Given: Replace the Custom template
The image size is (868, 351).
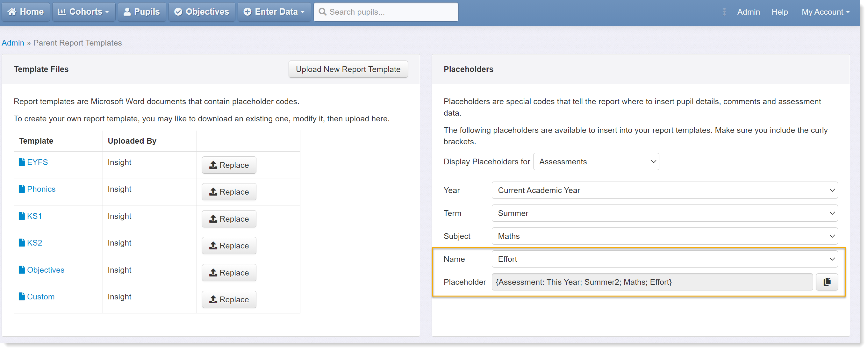Looking at the screenshot, I should 229,299.
